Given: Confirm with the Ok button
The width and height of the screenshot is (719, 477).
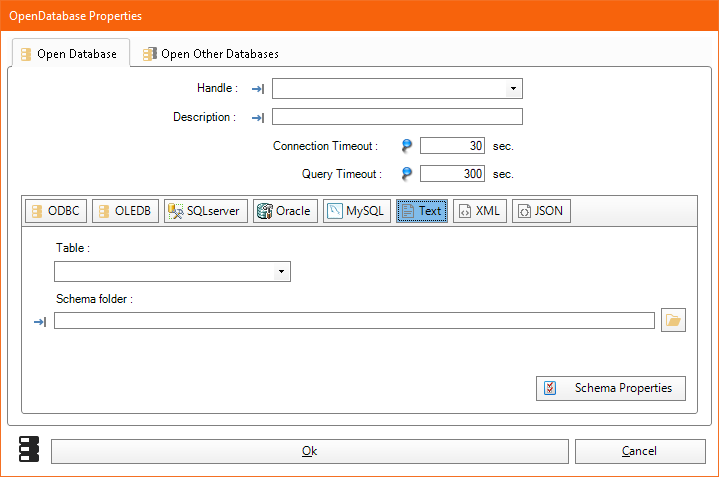Looking at the screenshot, I should (x=310, y=451).
